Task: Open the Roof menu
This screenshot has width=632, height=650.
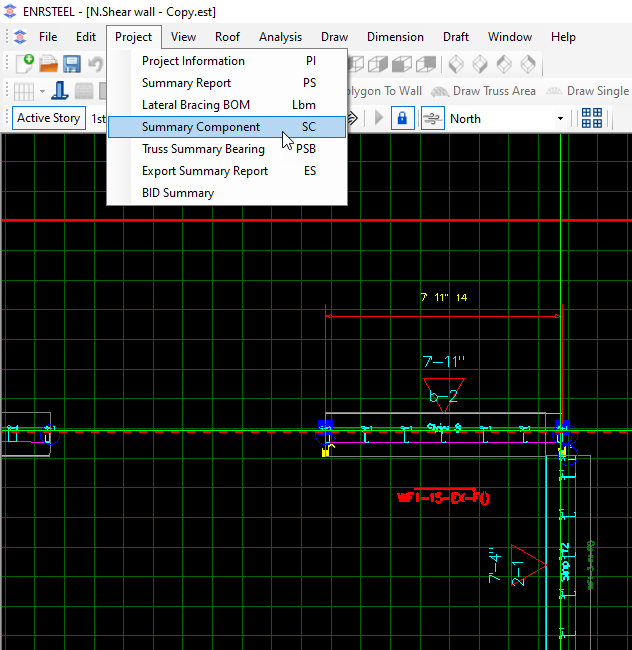Action: pos(227,37)
